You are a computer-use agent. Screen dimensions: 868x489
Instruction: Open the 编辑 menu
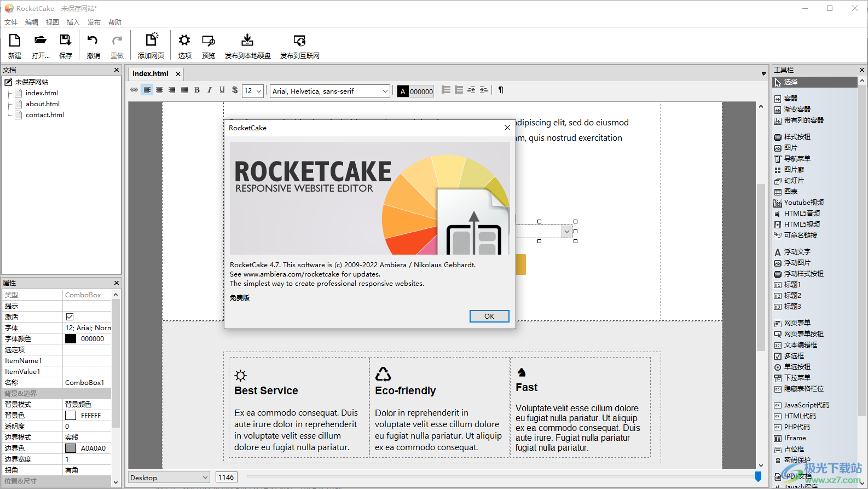tap(32, 22)
